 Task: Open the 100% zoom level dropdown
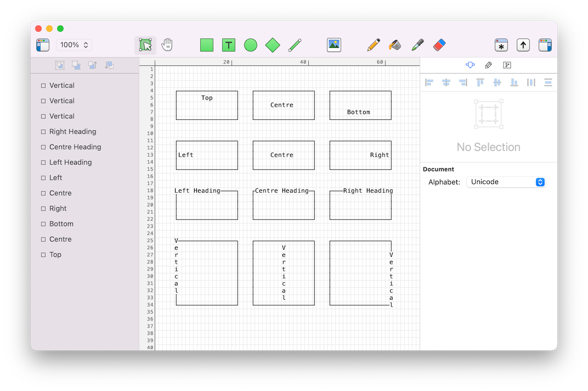pos(73,45)
